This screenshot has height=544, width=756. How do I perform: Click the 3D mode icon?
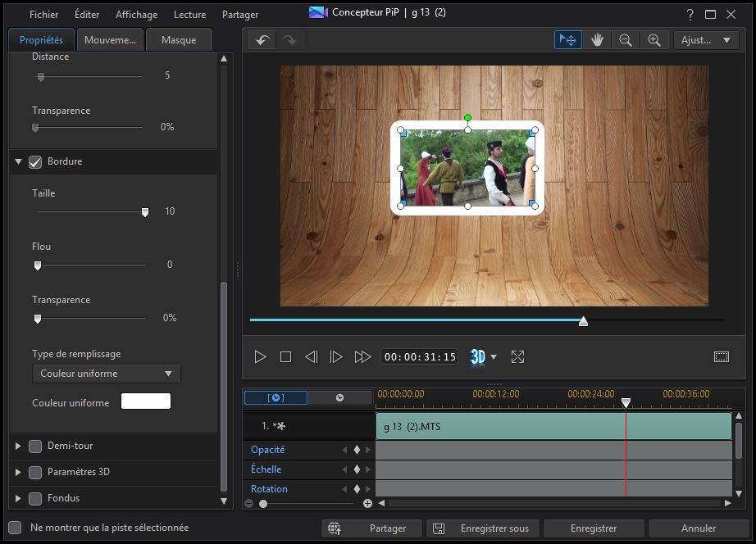(478, 357)
